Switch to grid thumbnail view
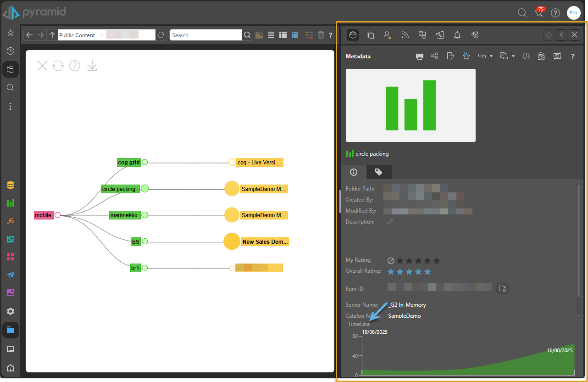Image resolution: width=588 pixels, height=382 pixels. click(295, 35)
